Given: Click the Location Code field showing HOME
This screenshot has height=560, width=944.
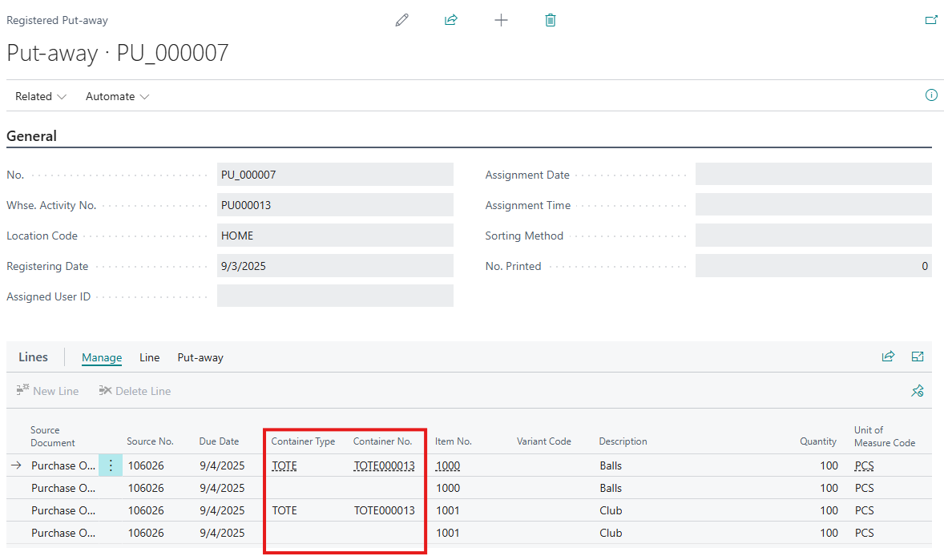Looking at the screenshot, I should tap(335, 236).
